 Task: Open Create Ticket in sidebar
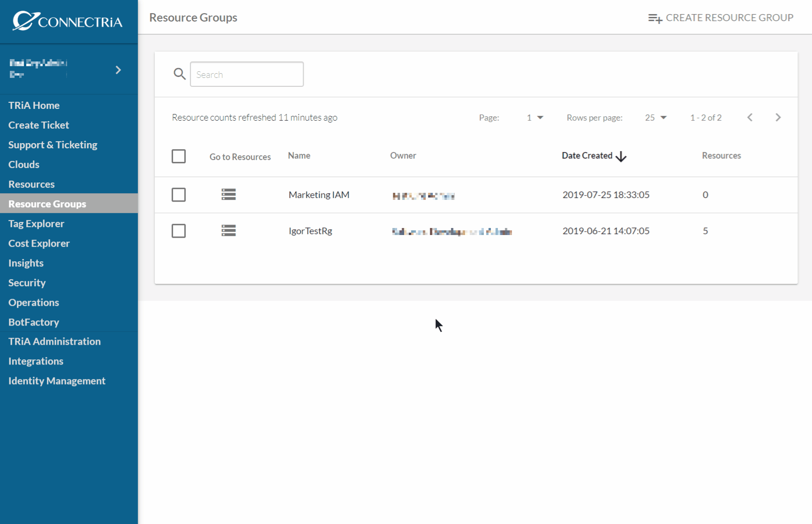pyautogui.click(x=39, y=125)
